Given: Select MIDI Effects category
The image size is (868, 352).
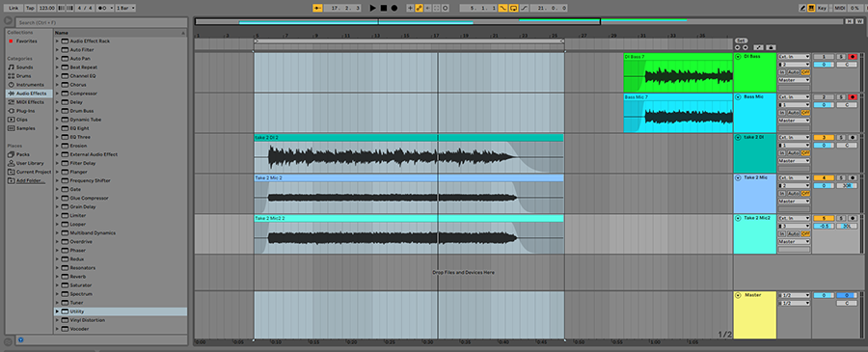Looking at the screenshot, I should (x=30, y=102).
